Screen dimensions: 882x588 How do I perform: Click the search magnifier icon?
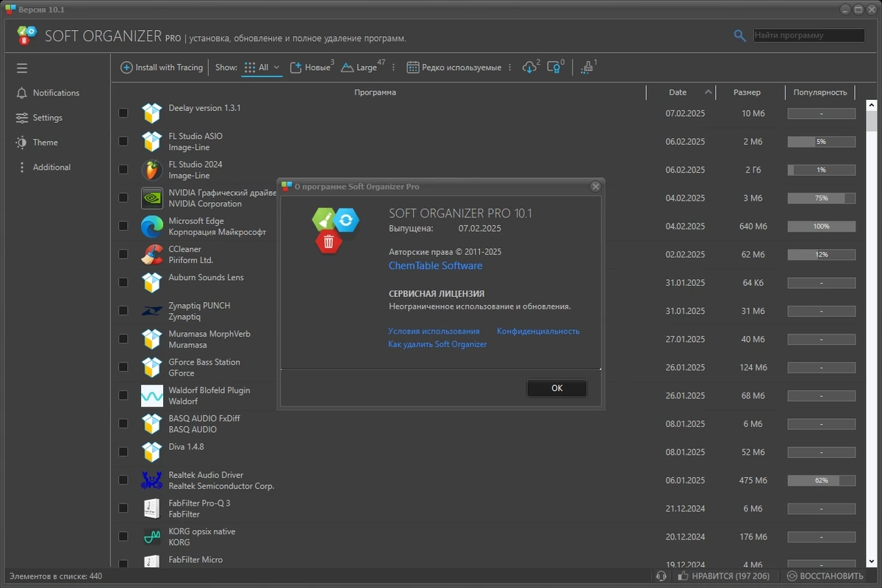(x=740, y=35)
